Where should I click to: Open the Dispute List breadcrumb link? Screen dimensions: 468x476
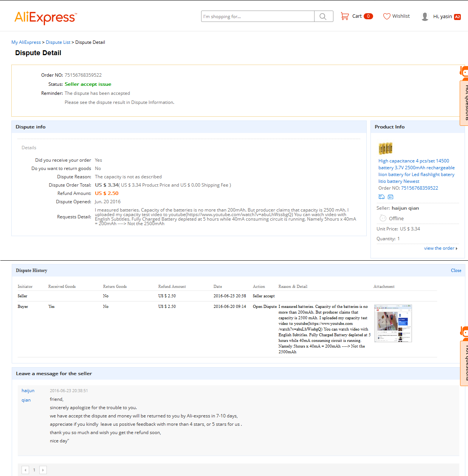pyautogui.click(x=58, y=42)
